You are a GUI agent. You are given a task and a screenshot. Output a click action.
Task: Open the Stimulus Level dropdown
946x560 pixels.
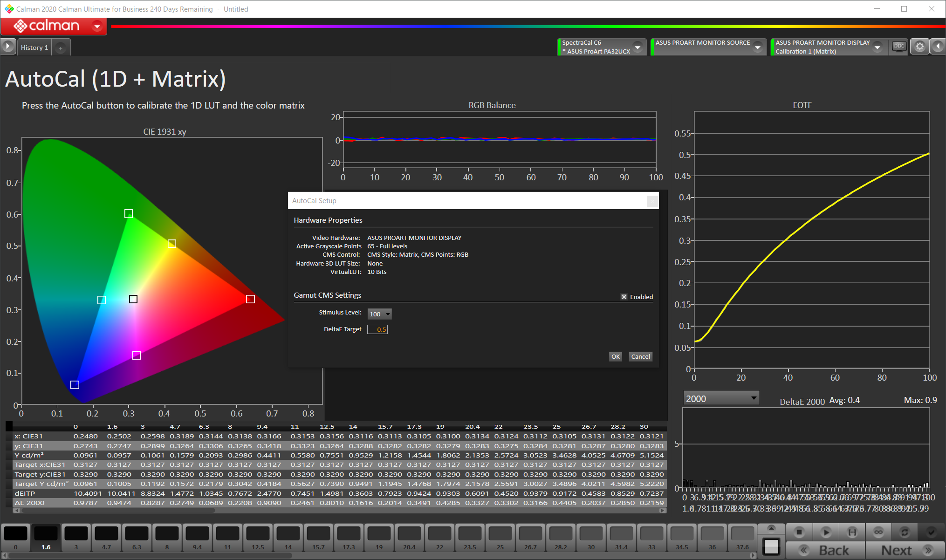(379, 314)
